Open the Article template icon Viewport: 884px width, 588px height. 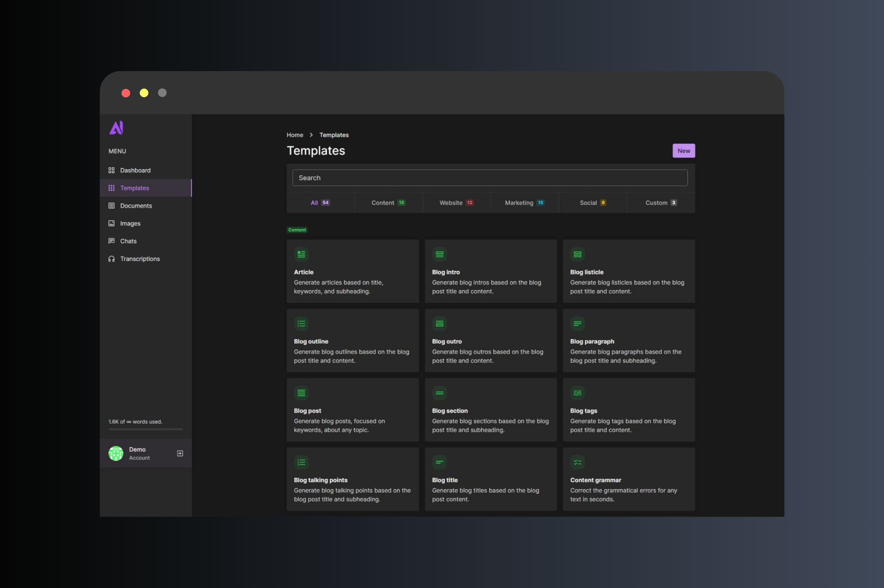point(301,254)
